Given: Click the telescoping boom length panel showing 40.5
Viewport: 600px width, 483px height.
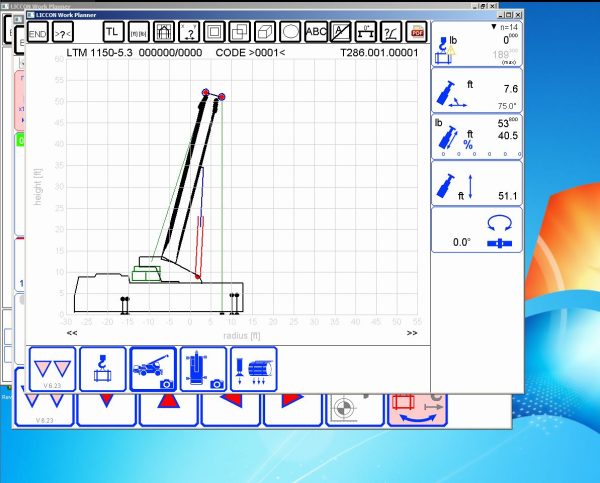Looking at the screenshot, I should point(477,137).
